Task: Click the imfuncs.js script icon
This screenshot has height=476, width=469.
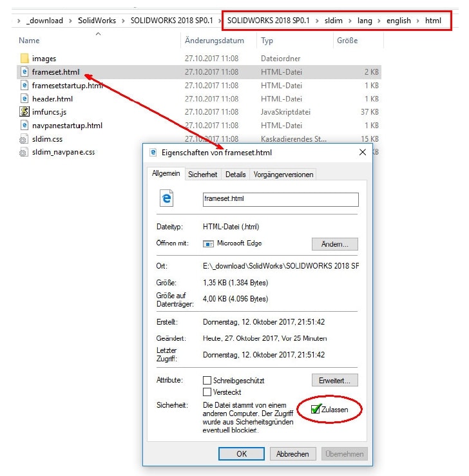Action: [x=24, y=111]
